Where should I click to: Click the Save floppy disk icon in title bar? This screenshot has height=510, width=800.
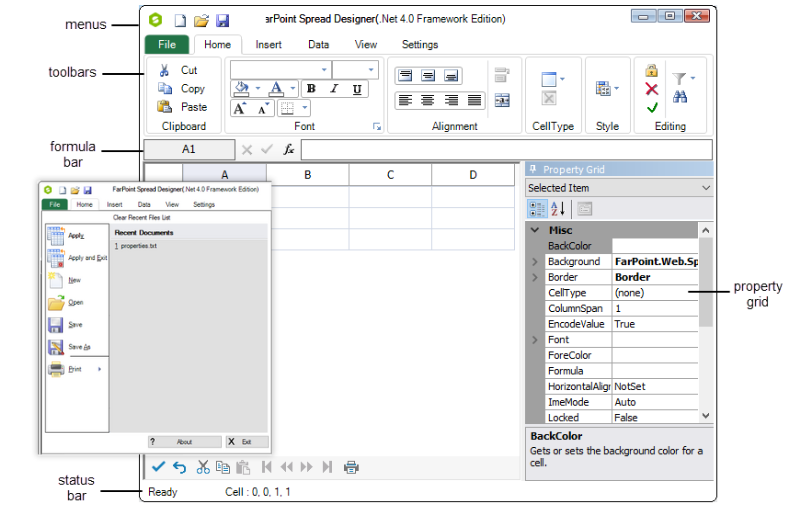[x=223, y=19]
